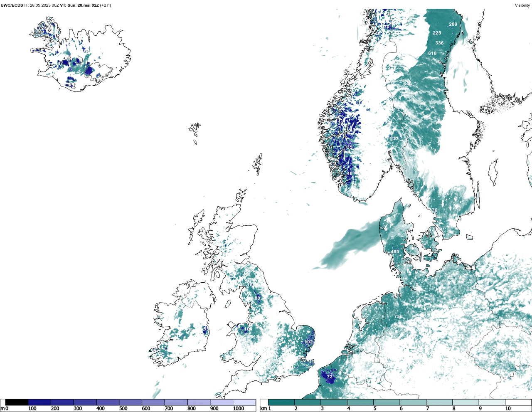Click the '336' visibility value
The width and height of the screenshot is (532, 412).
(439, 43)
